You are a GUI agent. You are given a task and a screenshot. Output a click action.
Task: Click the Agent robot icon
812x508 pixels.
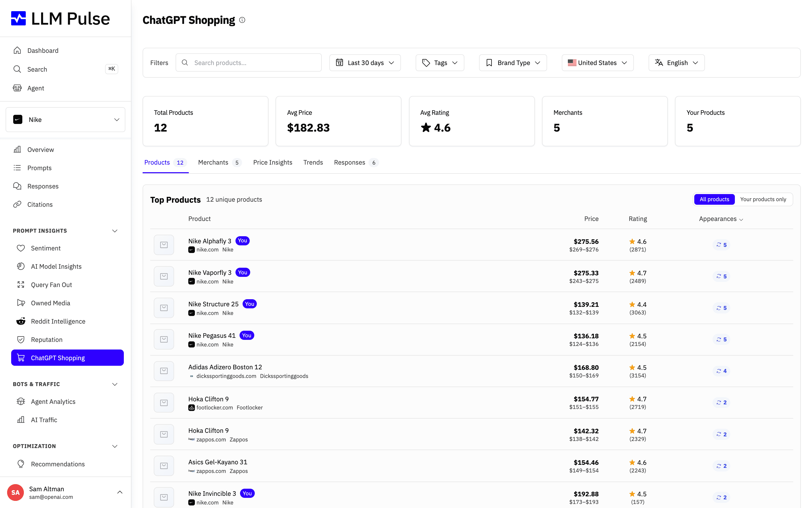[x=18, y=88]
